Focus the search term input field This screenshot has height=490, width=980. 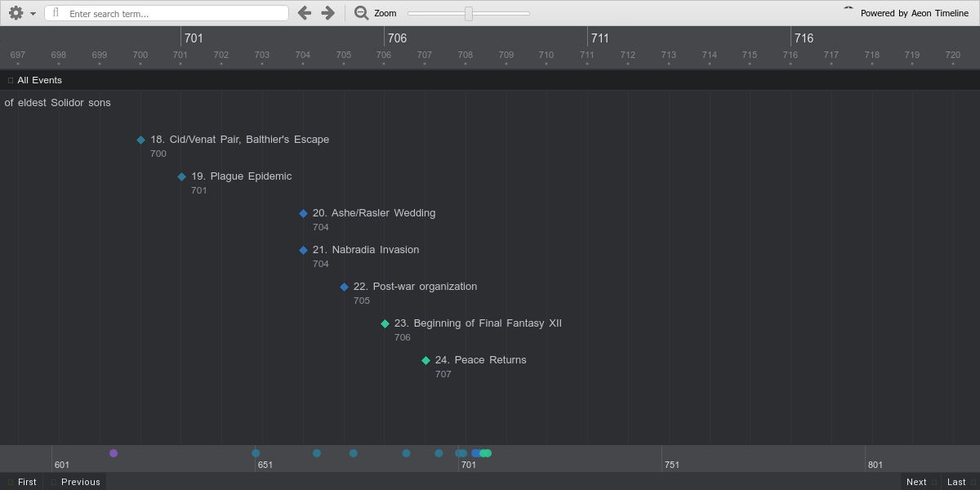[x=167, y=13]
